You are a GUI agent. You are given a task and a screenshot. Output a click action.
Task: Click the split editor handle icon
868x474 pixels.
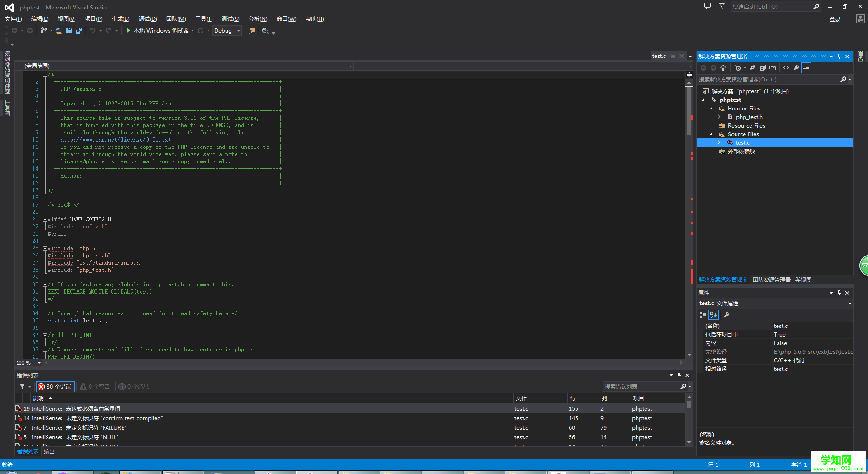[689, 75]
